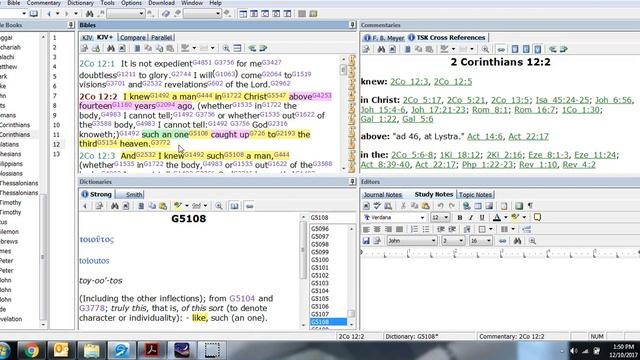Image resolution: width=640 pixels, height=360 pixels.
Task: Click the commentary panel binoculars search icon
Action: tap(381, 49)
